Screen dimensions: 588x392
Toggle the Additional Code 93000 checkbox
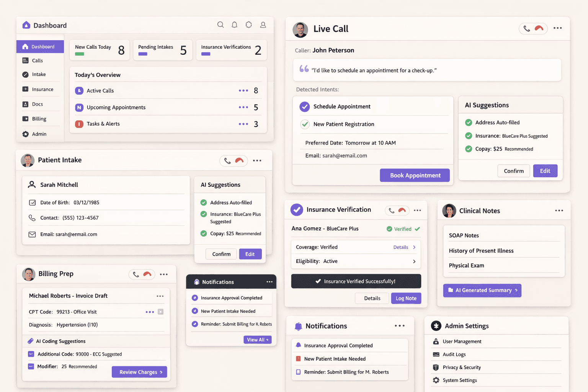click(x=31, y=354)
